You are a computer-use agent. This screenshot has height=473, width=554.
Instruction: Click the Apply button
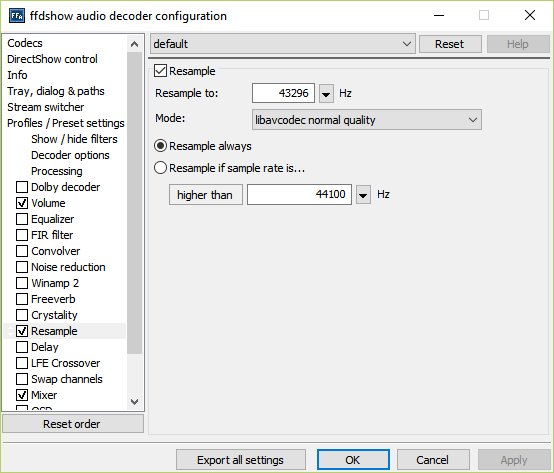(514, 460)
